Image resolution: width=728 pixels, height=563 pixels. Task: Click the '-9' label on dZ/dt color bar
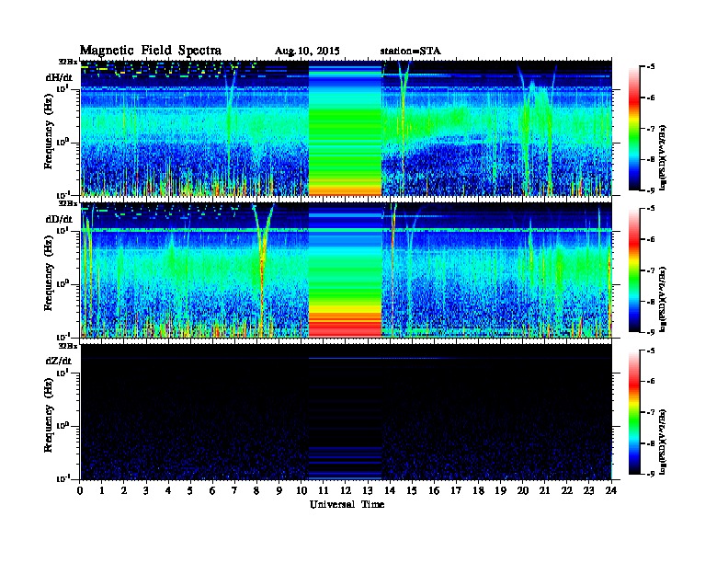(649, 474)
